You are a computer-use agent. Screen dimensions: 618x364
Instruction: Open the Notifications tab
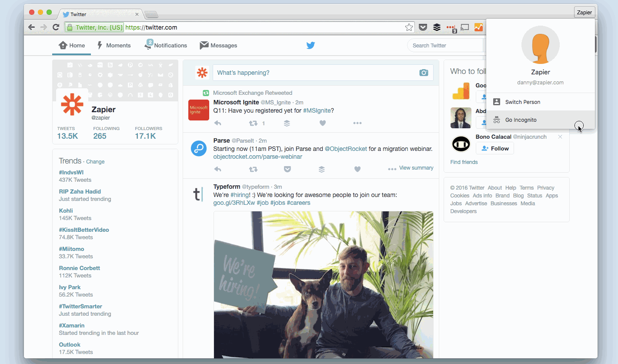pyautogui.click(x=166, y=45)
